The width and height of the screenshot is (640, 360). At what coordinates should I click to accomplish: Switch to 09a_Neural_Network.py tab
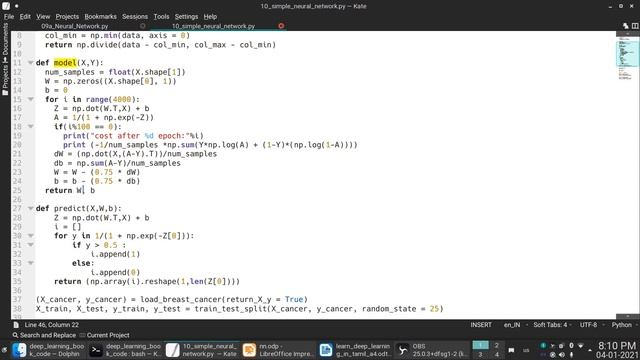point(75,26)
